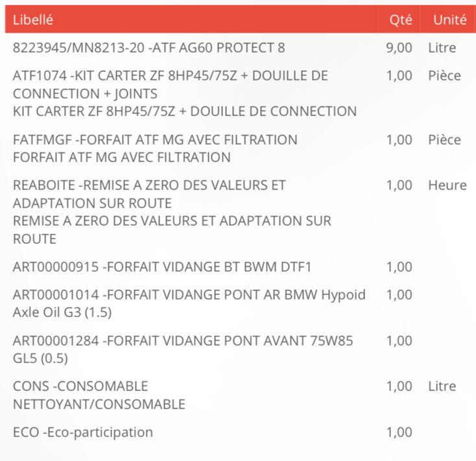Select the ART00001014 VIDANGE PONT AR row
The height and width of the screenshot is (461, 476).
[241, 303]
